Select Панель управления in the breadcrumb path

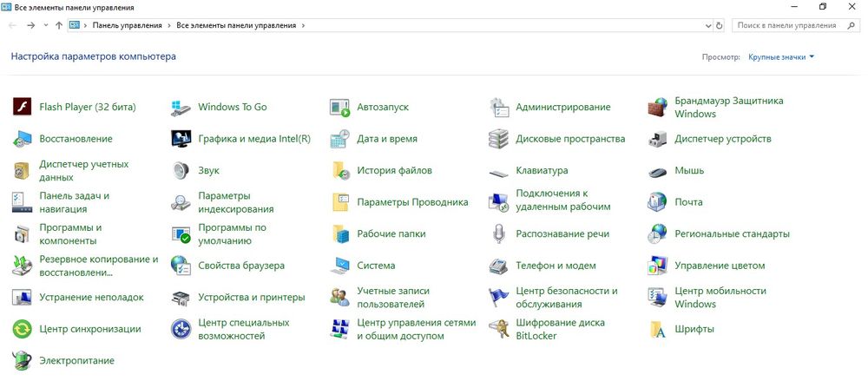[128, 26]
